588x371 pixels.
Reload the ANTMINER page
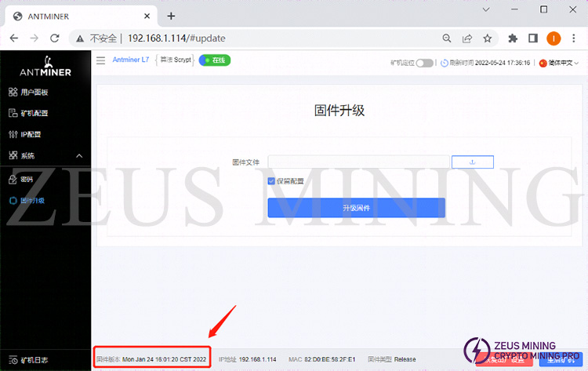tap(55, 38)
